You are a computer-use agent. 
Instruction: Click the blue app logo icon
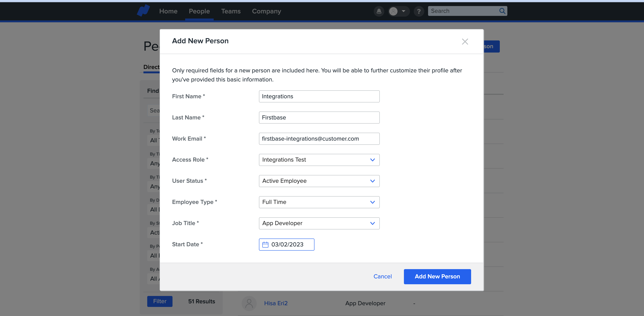pos(143,11)
